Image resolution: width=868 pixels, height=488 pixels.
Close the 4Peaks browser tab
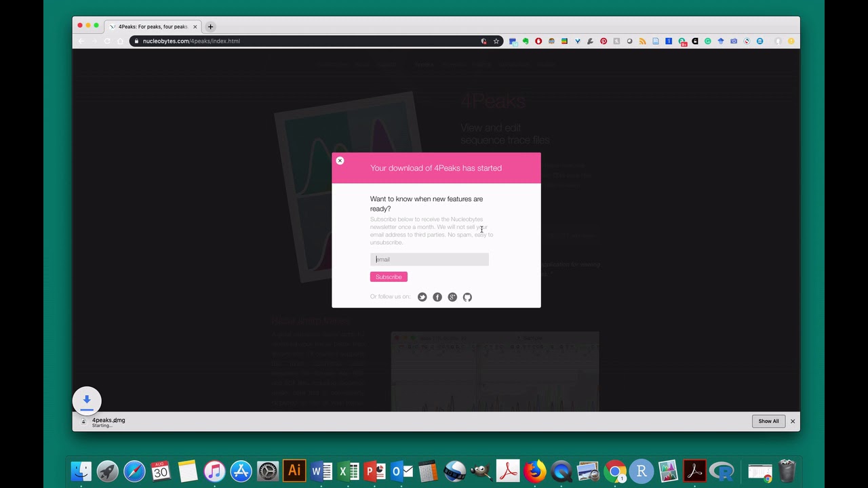click(195, 26)
